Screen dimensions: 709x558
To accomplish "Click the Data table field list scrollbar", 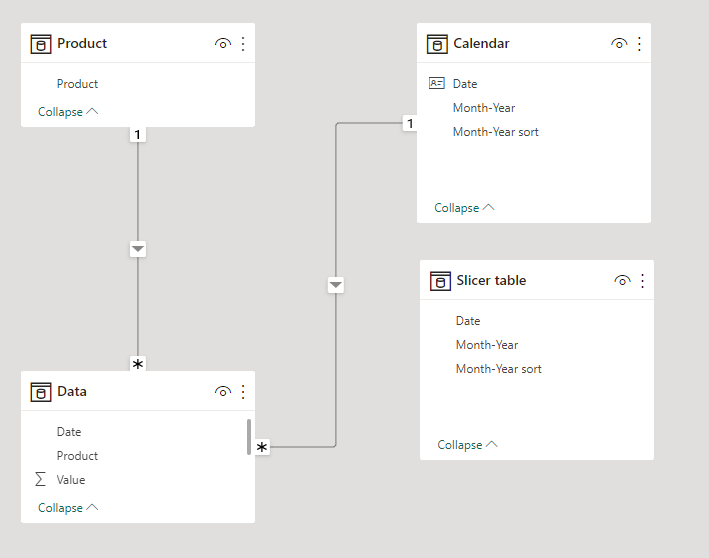I will pyautogui.click(x=249, y=437).
